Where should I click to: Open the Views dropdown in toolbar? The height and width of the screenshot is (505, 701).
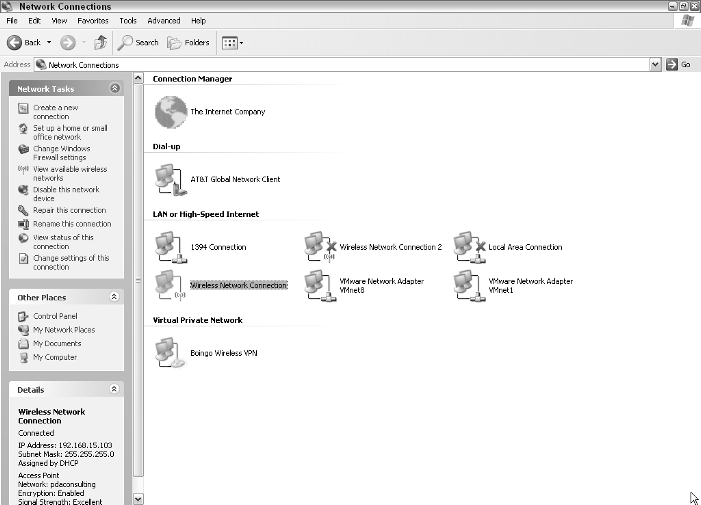(232, 43)
